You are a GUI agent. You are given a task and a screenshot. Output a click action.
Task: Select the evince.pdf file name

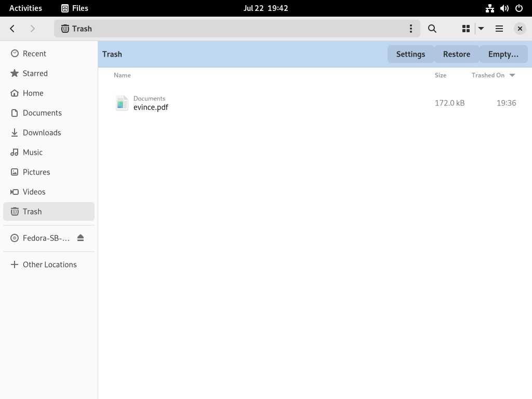(x=151, y=107)
